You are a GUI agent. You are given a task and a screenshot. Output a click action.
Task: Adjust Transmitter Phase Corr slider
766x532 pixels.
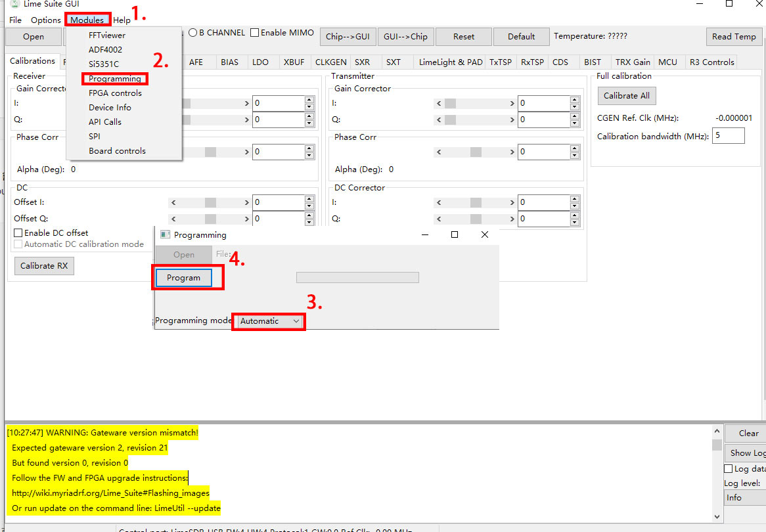(476, 152)
